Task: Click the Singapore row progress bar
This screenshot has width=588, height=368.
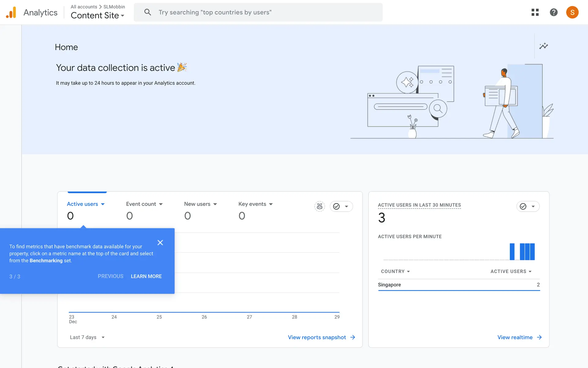Action: click(459, 290)
